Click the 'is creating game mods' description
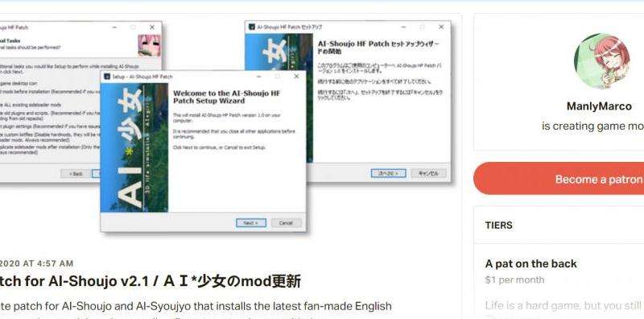Image resolution: width=644 pixels, height=319 pixels. pos(592,126)
